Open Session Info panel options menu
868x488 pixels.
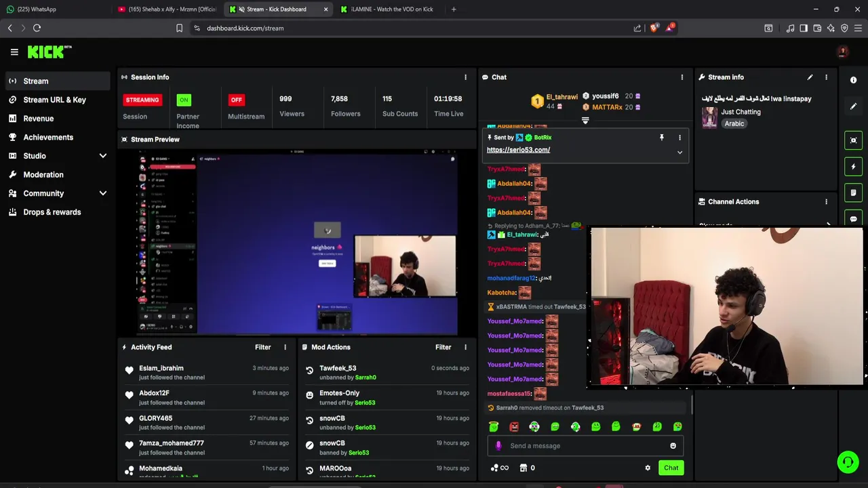point(465,77)
